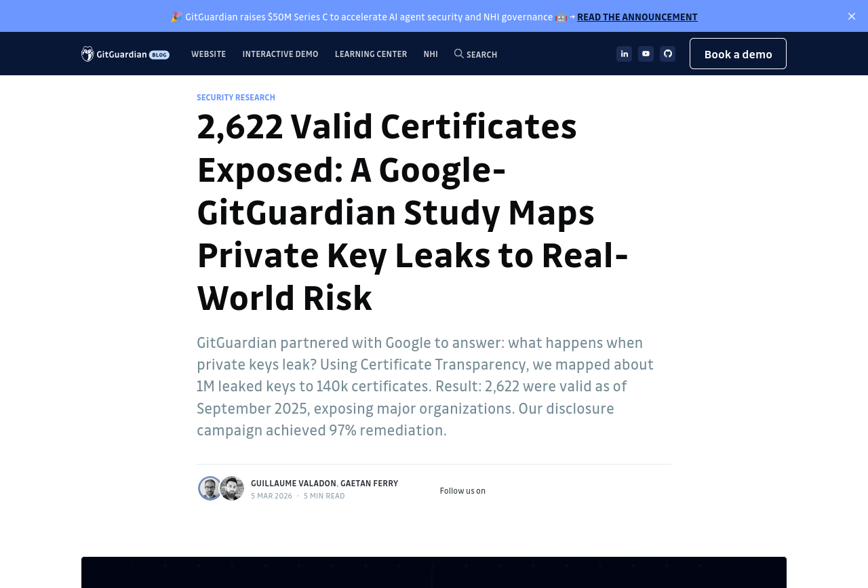Open the SECURITY RESEARCH category tag
Screen dimensions: 868x588
(x=236, y=98)
